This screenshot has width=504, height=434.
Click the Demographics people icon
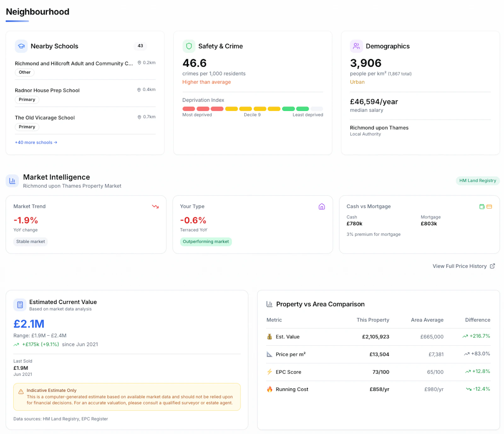tap(356, 46)
